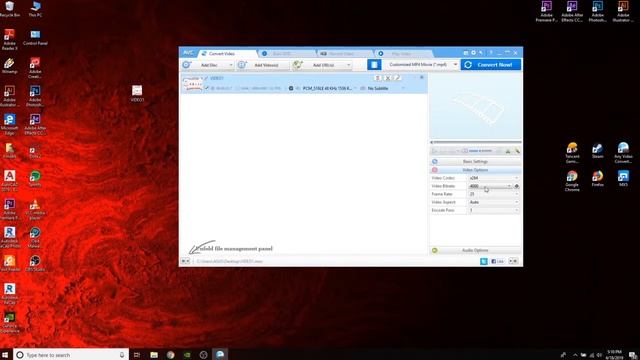This screenshot has width=640, height=360.
Task: Select the Spotify desktop shortcut
Action: 35,179
